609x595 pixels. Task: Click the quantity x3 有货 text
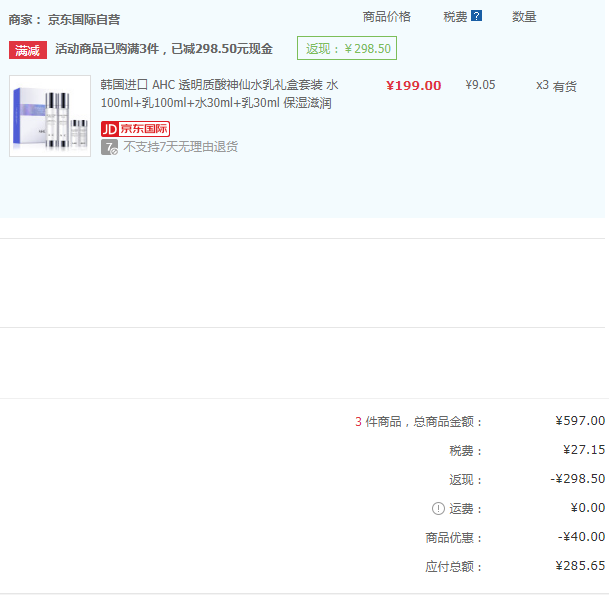tap(557, 86)
